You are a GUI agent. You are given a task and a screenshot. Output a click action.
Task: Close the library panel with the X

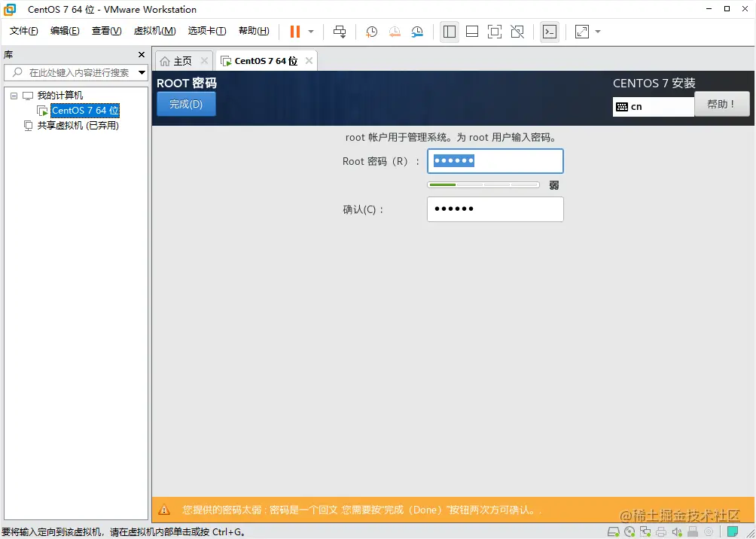142,54
